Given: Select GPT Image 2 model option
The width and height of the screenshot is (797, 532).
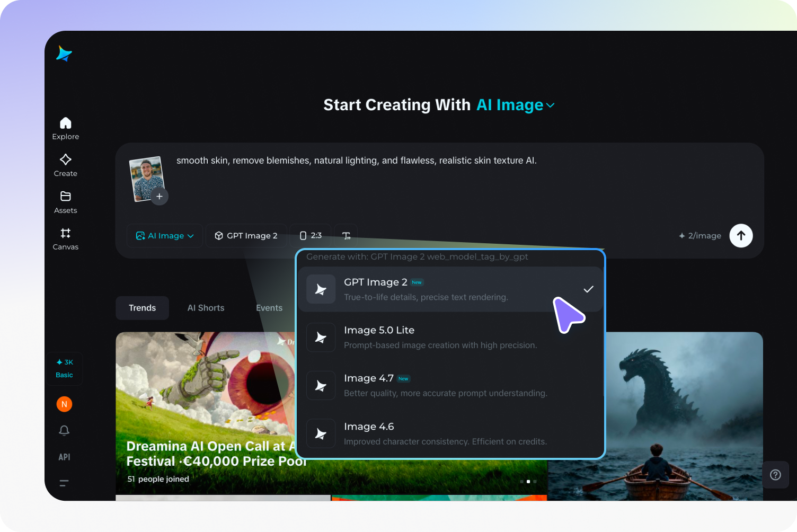Looking at the screenshot, I should [x=450, y=289].
